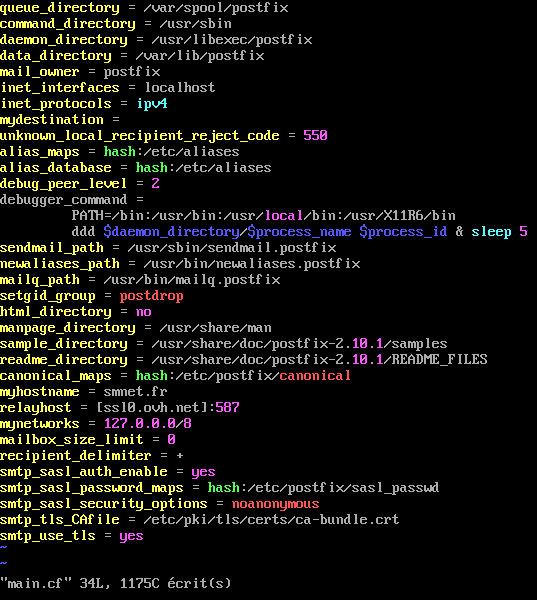Click the noanonymous security option
This screenshot has height=600, width=537.
pos(276,504)
